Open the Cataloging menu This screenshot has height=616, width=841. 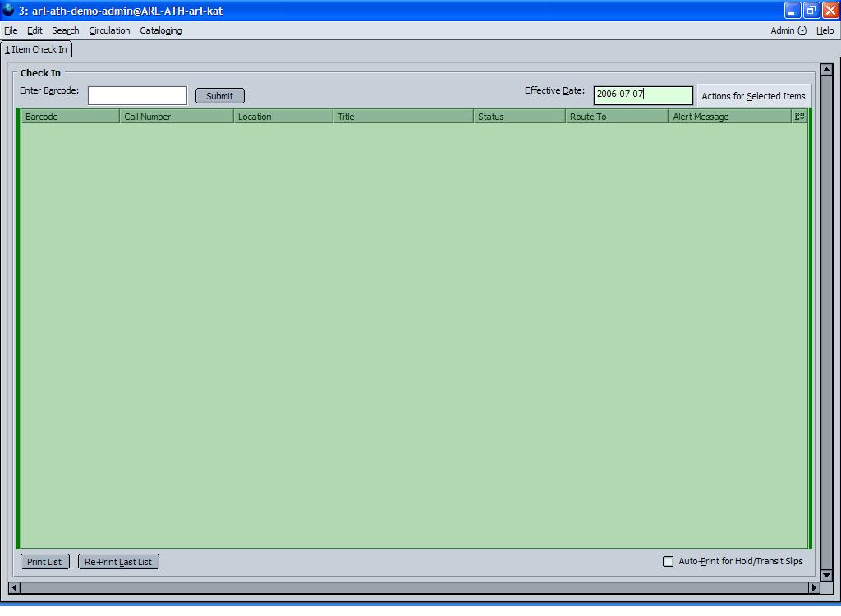coord(161,30)
